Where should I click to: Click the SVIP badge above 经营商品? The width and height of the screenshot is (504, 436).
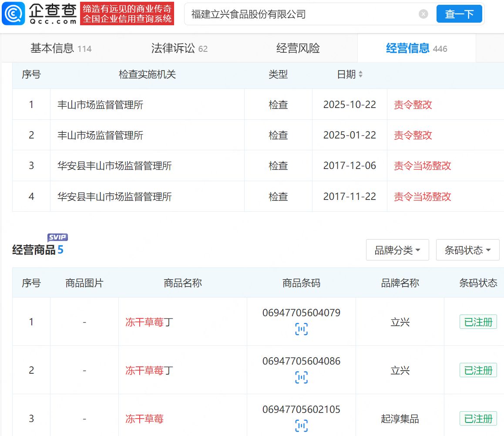57,237
